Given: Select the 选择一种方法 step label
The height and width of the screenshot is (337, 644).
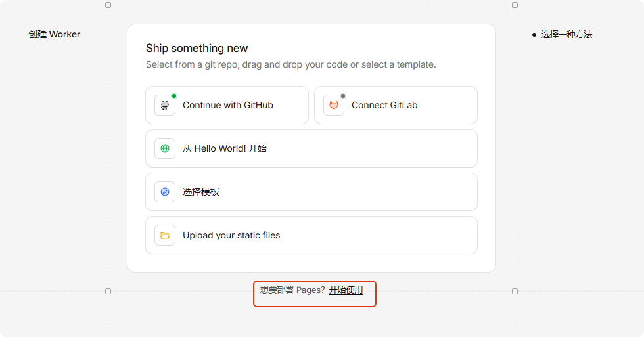Looking at the screenshot, I should point(566,34).
